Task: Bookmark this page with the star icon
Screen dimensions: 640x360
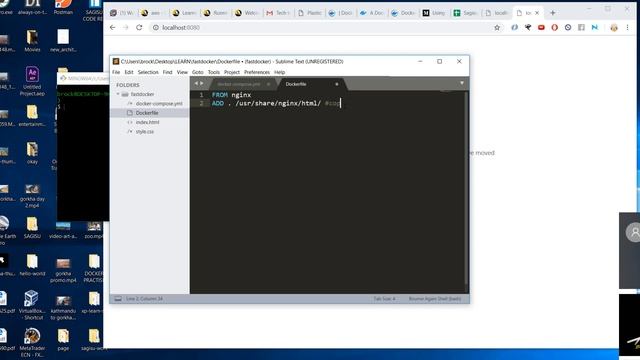Action: point(497,28)
